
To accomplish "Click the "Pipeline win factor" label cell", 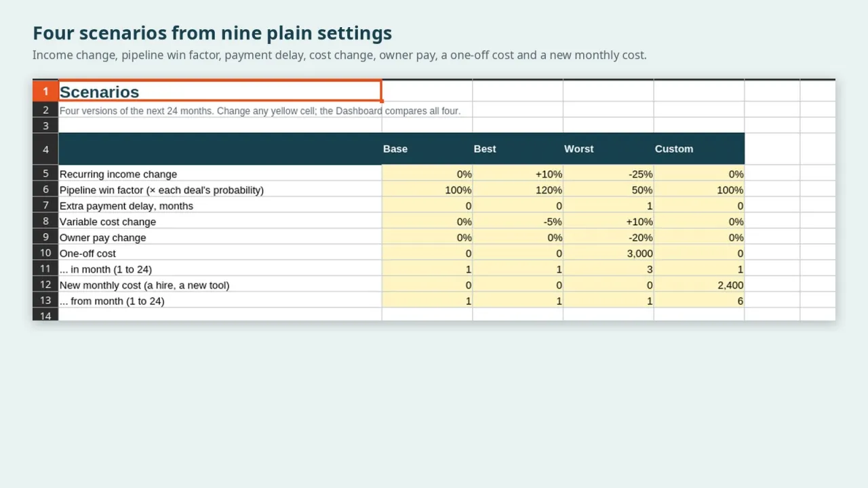I will coord(220,190).
